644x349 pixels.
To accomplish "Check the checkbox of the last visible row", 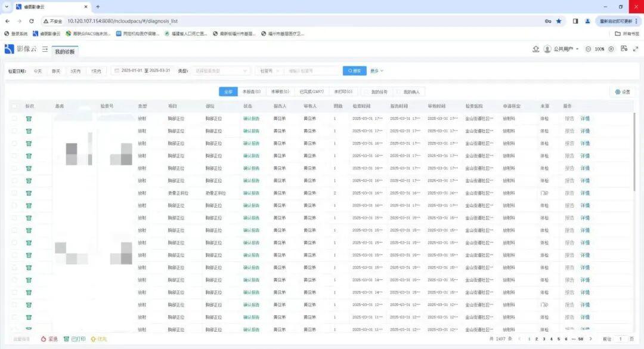I will [x=16, y=329].
